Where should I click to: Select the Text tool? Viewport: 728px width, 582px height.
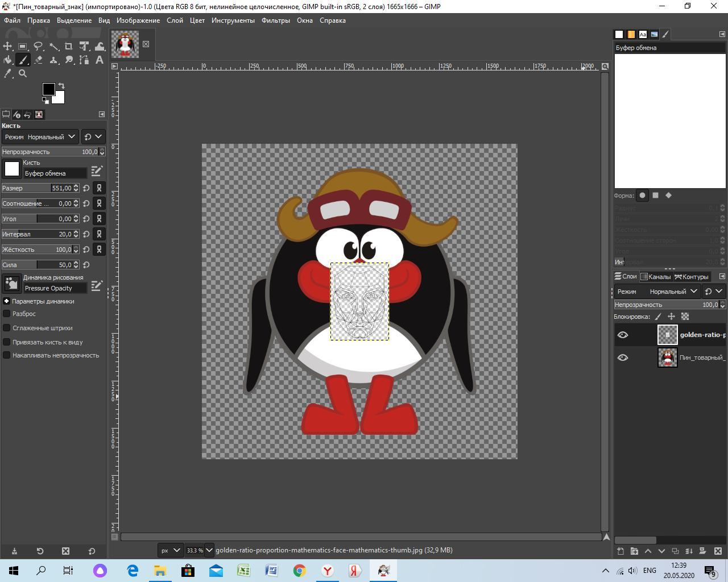(x=100, y=60)
